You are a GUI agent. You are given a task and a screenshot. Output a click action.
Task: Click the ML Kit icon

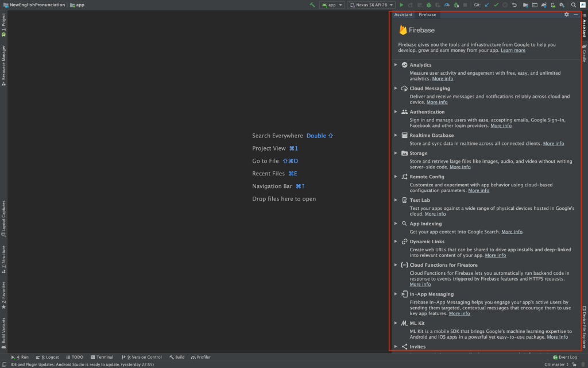pyautogui.click(x=405, y=323)
